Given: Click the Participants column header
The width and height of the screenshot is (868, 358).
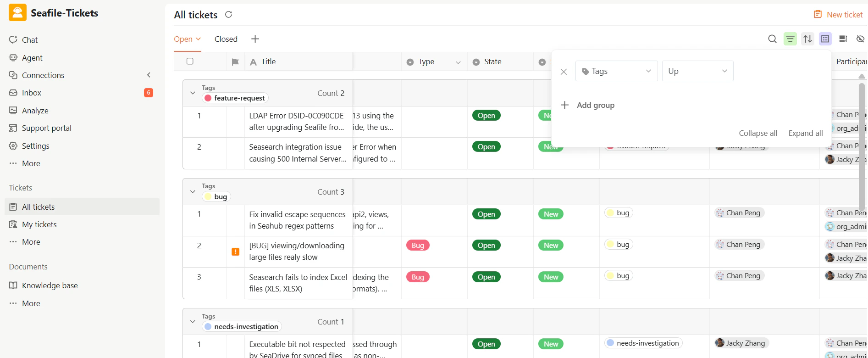Looking at the screenshot, I should [x=851, y=62].
